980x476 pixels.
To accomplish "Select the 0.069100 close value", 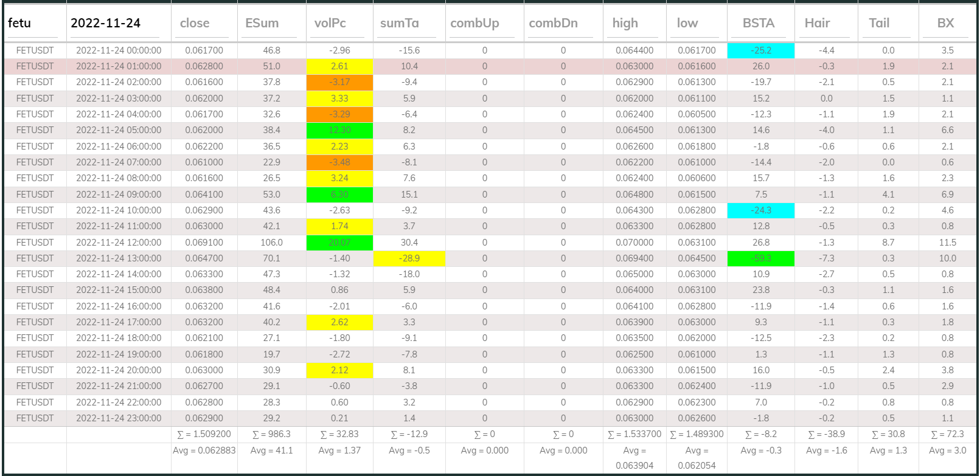I will click(204, 243).
